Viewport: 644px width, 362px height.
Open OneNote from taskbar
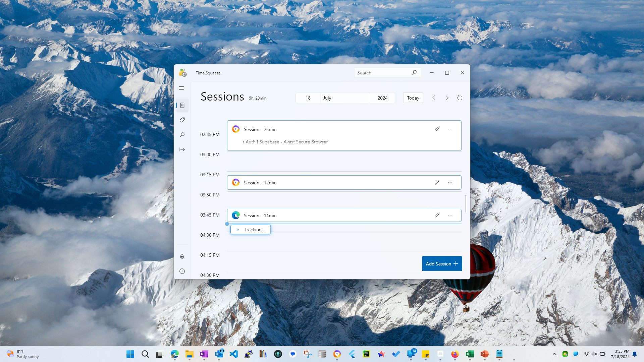point(204,354)
